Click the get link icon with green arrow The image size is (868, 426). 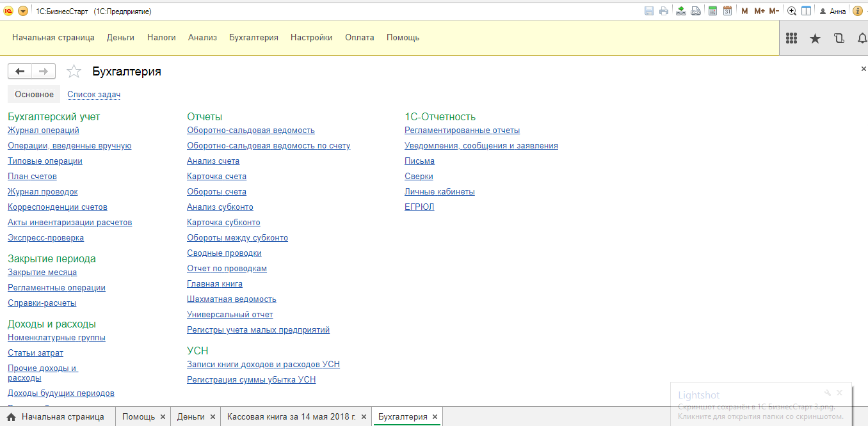click(681, 11)
